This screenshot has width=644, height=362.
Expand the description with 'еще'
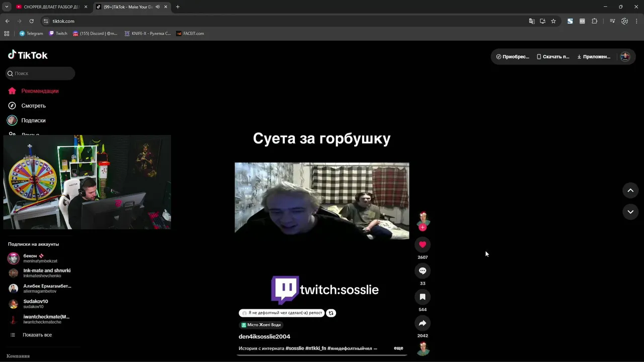398,348
